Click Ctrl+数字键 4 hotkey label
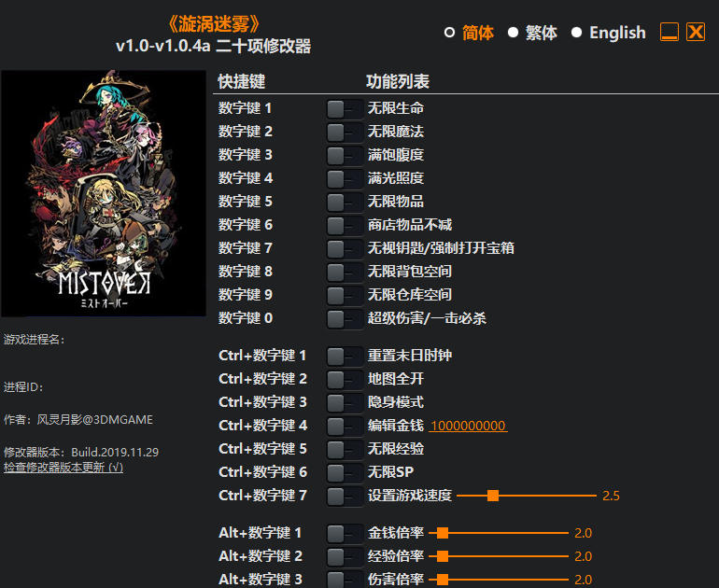The image size is (719, 588). pyautogui.click(x=262, y=426)
